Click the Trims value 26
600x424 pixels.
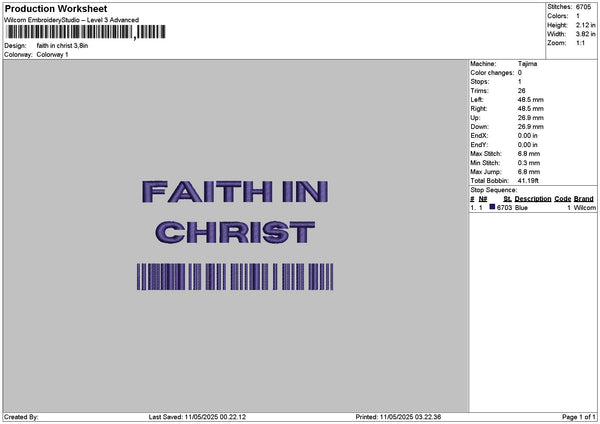click(521, 91)
